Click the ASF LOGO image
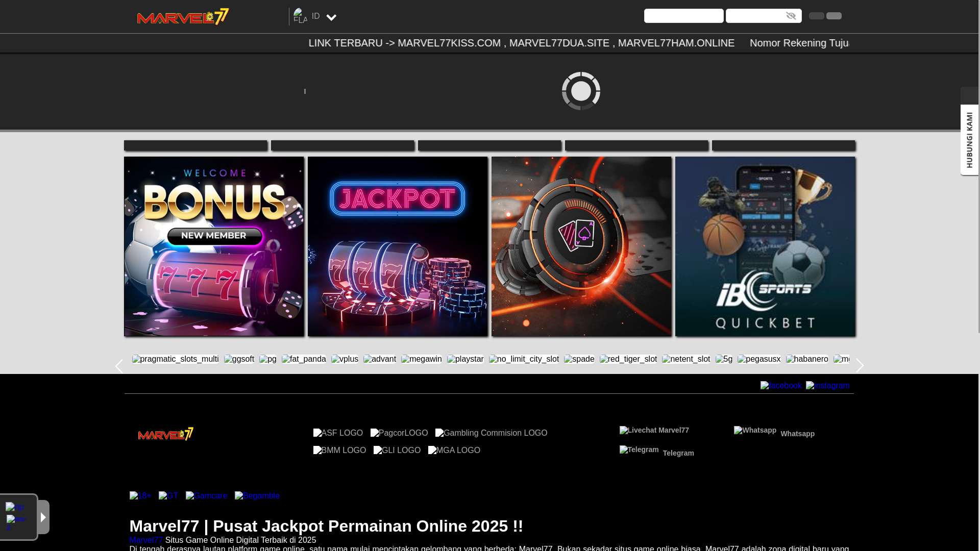 click(x=338, y=433)
